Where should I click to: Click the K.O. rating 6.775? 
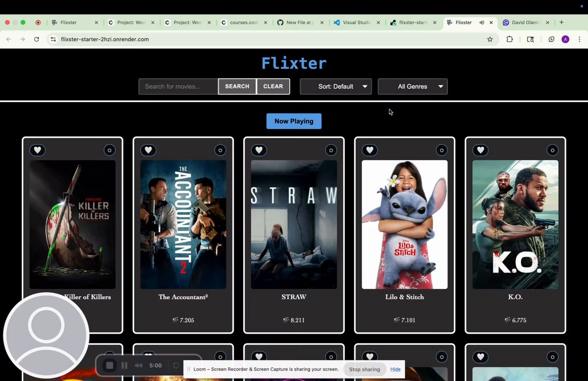click(515, 320)
